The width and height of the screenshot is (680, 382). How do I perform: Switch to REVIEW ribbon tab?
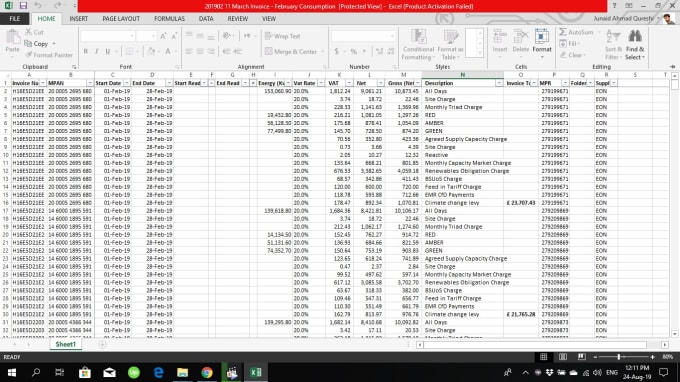tap(238, 19)
